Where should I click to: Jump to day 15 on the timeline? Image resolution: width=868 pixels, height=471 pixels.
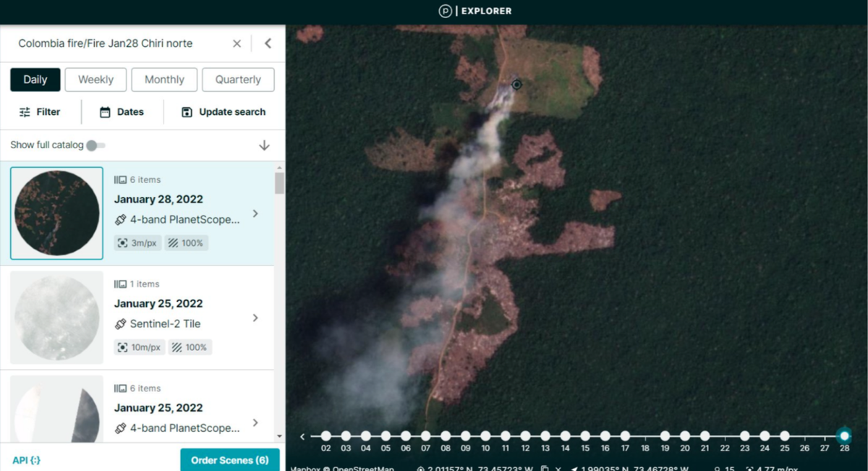[584, 436]
